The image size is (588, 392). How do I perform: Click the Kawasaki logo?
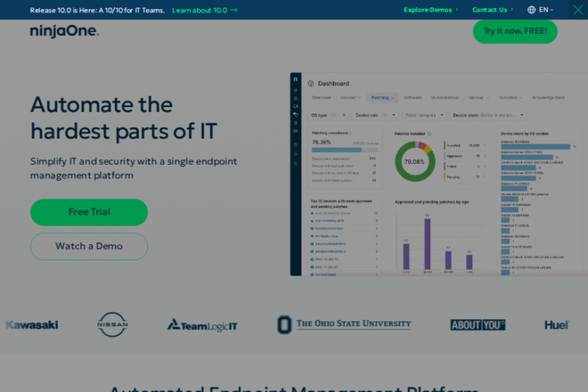click(32, 325)
